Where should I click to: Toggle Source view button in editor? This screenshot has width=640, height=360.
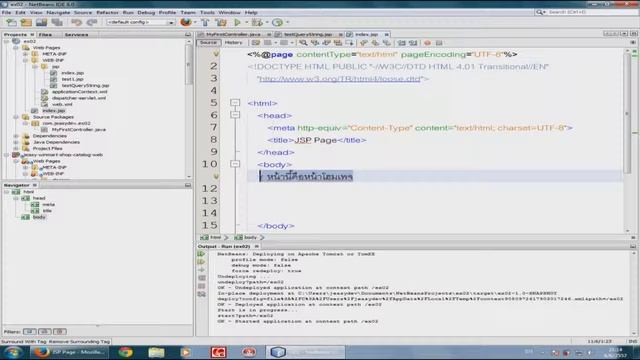209,42
